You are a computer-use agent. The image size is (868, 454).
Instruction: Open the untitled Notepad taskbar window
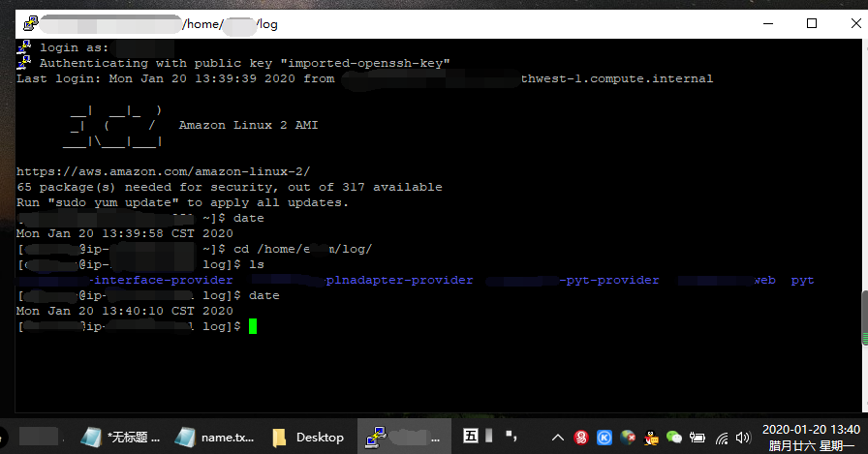coord(121,437)
